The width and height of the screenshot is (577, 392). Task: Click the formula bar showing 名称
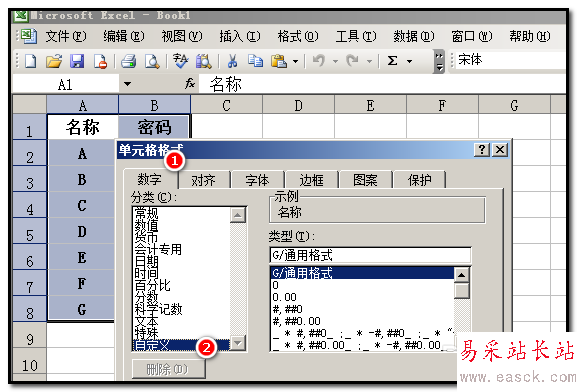(383, 84)
